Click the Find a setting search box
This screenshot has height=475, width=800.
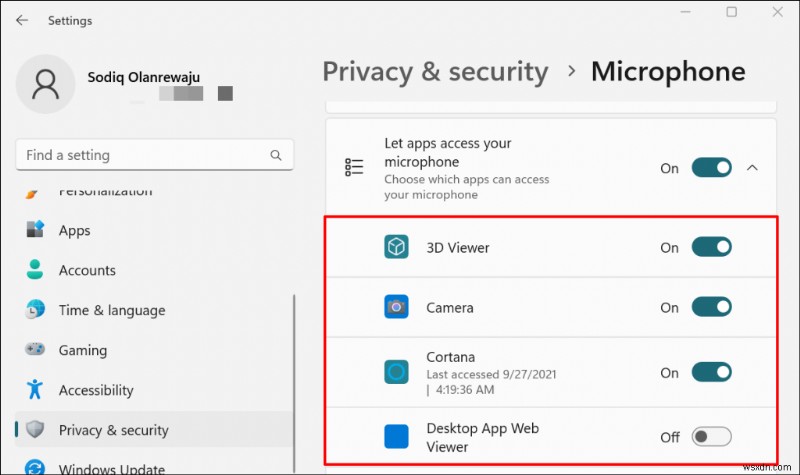[140, 156]
